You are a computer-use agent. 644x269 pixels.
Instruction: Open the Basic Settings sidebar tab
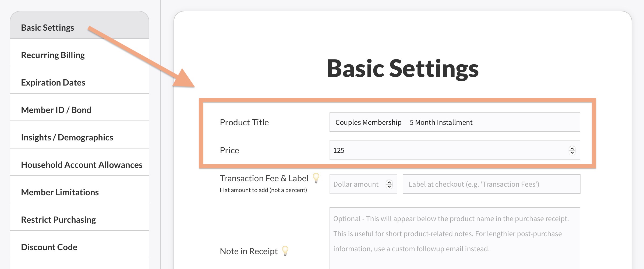tap(48, 28)
